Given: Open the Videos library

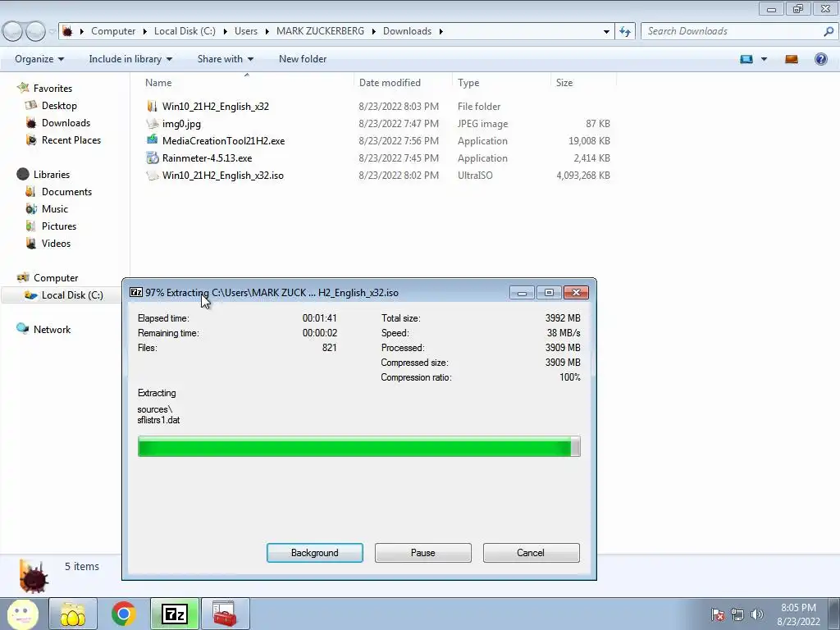Looking at the screenshot, I should click(x=56, y=243).
